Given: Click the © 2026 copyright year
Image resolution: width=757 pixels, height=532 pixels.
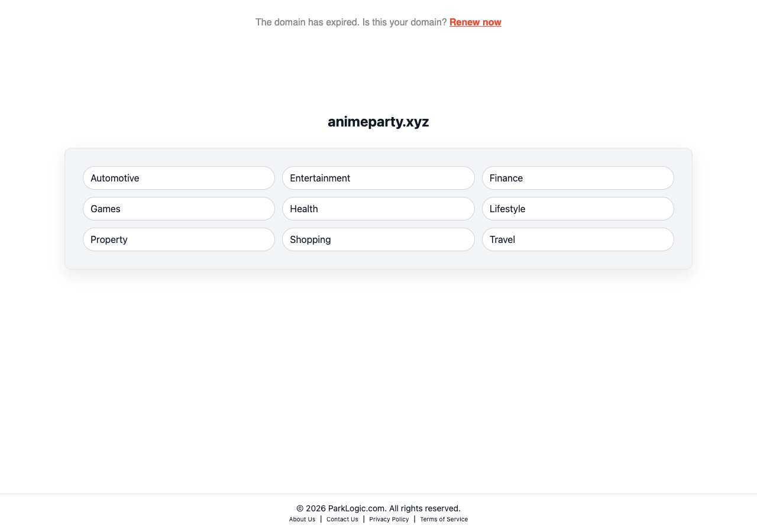Looking at the screenshot, I should pyautogui.click(x=311, y=508).
